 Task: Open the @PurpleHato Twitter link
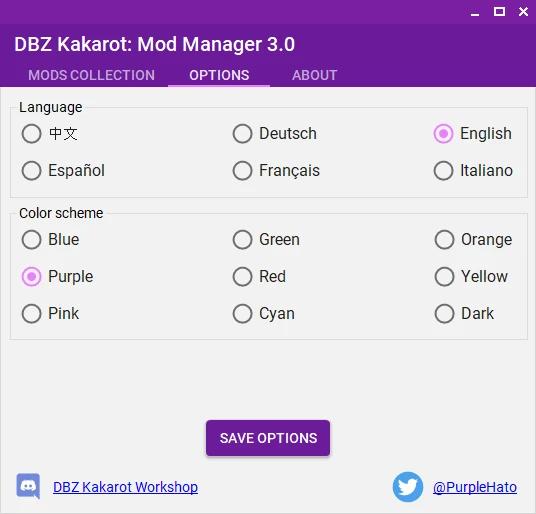coord(475,487)
